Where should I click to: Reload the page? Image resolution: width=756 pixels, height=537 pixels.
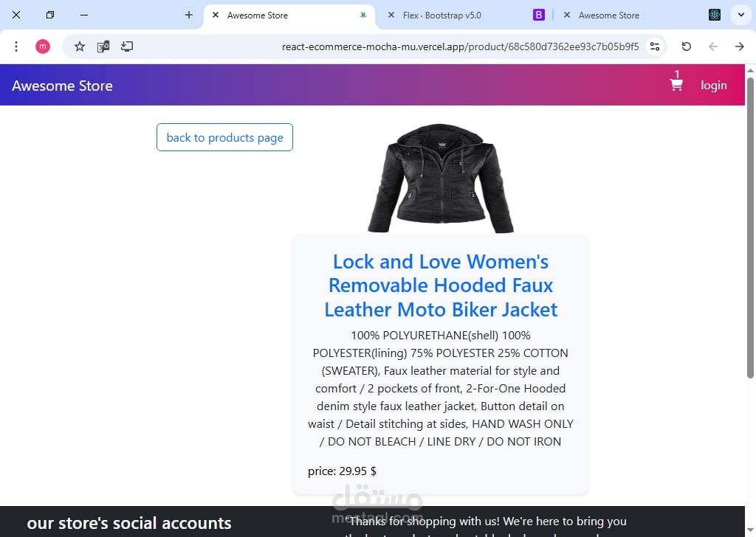coord(687,46)
